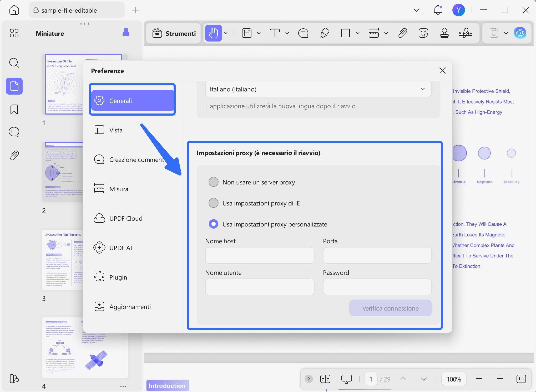
Task: Click the attachment paperclip icon in toolbar
Action: (402, 33)
